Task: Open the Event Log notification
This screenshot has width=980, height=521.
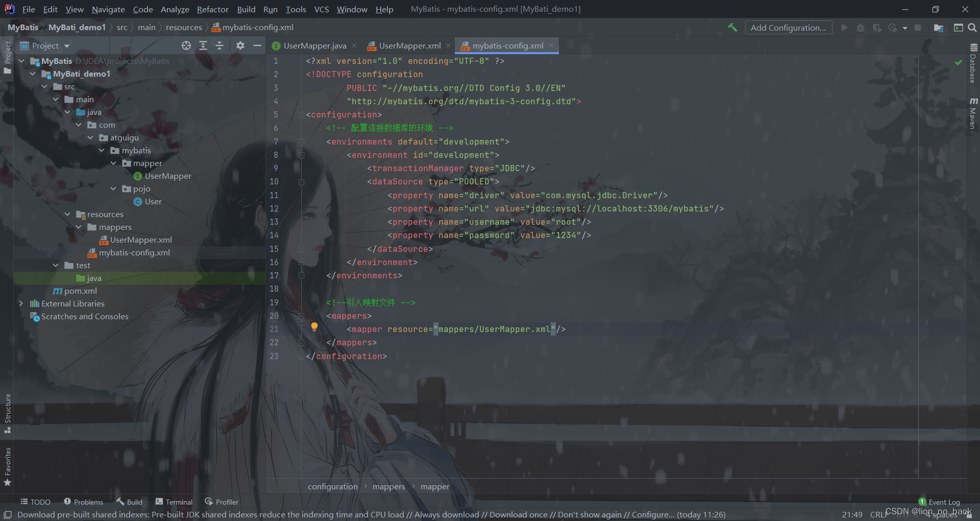Action: pos(939,502)
